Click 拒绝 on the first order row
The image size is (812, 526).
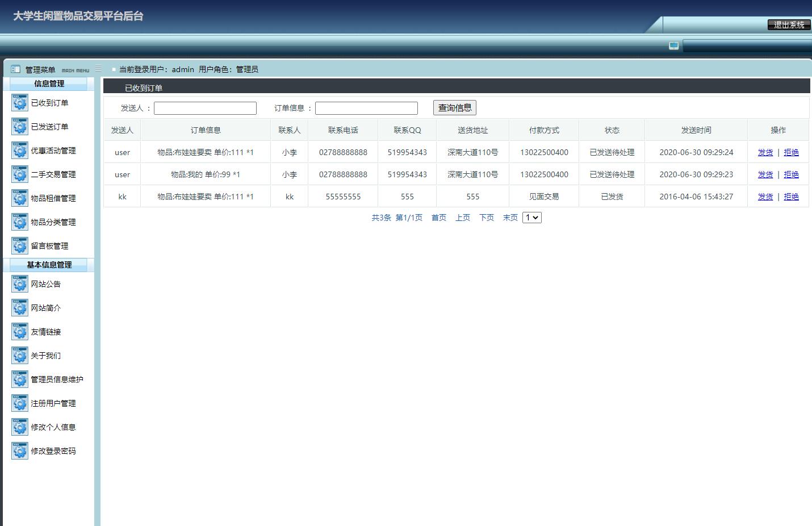792,152
